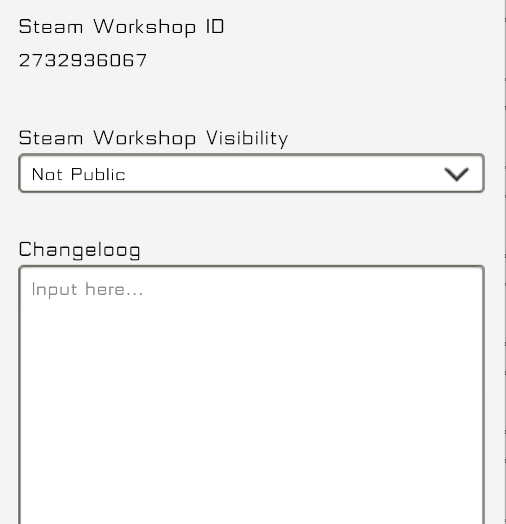Select the Workshop ID number 2732936067
Image resolution: width=506 pixels, height=524 pixels.
(83, 60)
